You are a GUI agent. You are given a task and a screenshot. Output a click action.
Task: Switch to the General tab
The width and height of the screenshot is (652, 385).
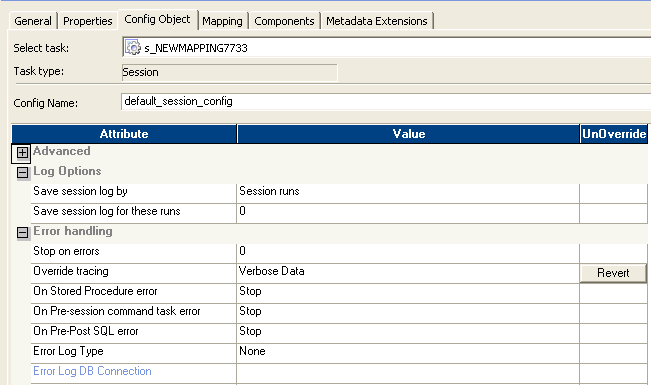33,21
